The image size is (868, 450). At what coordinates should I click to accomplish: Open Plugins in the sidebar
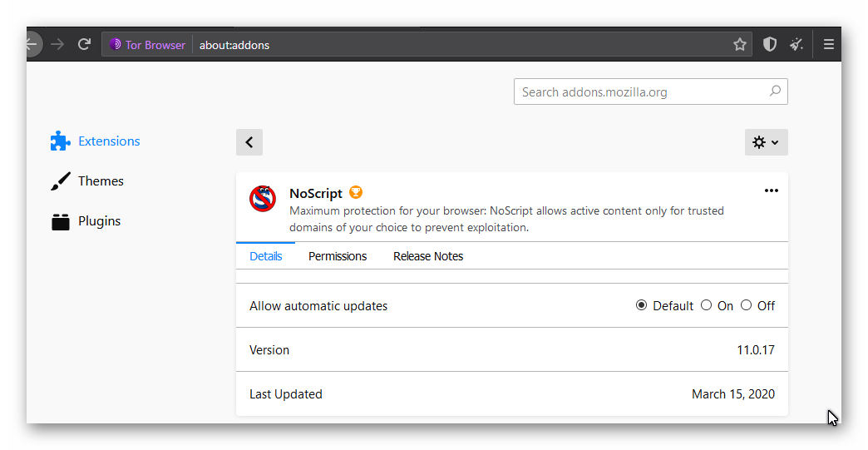[x=99, y=221]
